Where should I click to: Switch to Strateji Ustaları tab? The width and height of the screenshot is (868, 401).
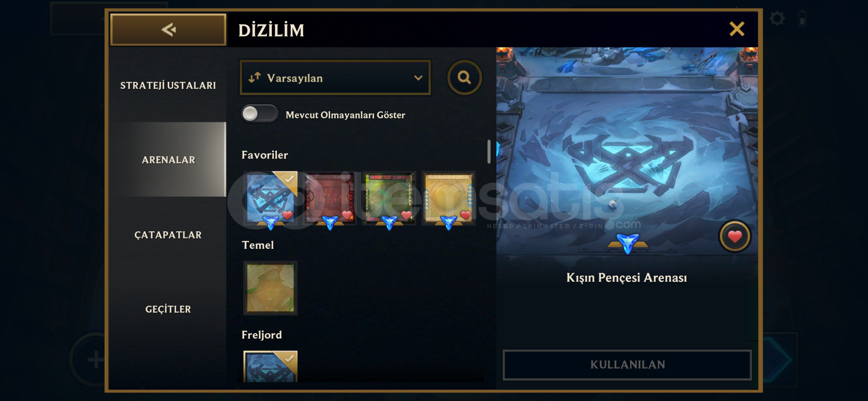point(168,85)
